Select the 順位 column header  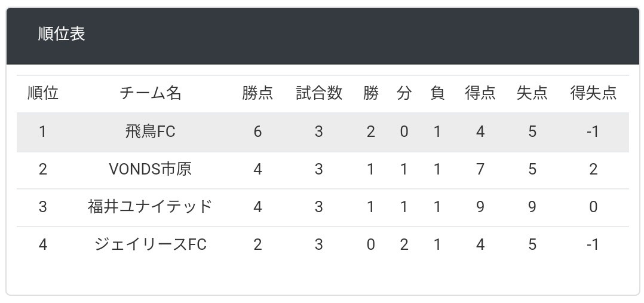[x=43, y=93]
